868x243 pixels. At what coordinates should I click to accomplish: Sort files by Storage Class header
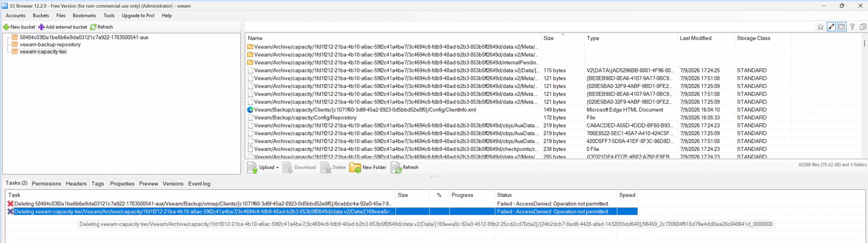pyautogui.click(x=763, y=38)
